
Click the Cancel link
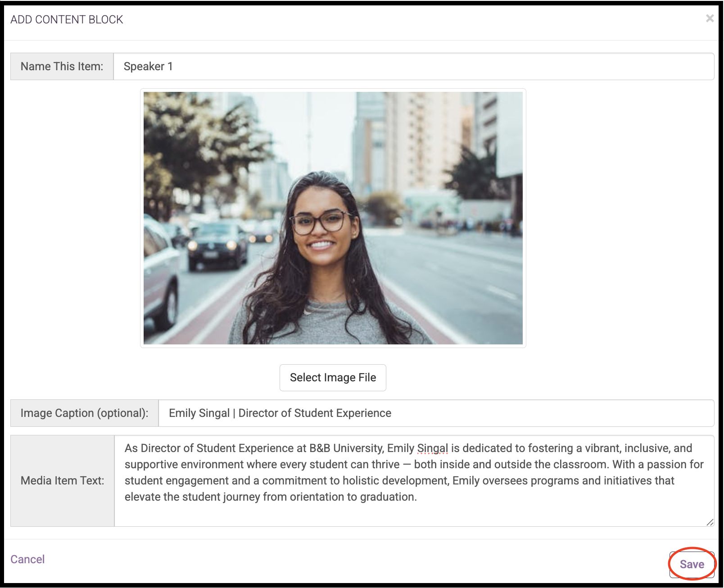click(27, 559)
